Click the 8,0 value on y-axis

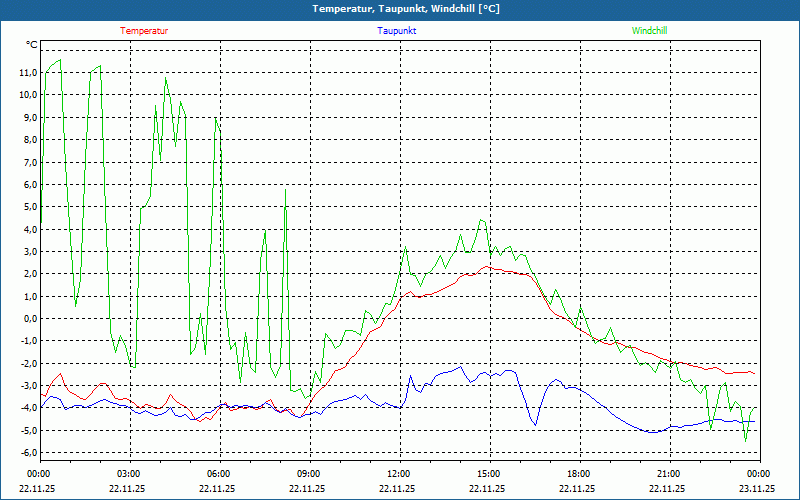[x=29, y=139]
